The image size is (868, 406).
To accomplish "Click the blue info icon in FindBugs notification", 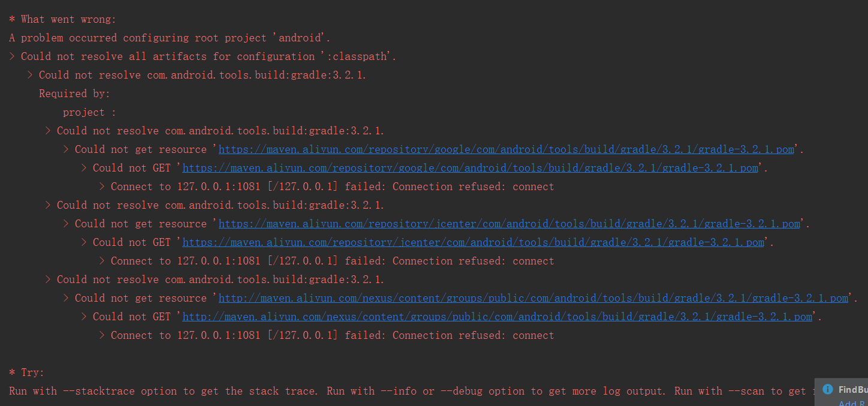I will pyautogui.click(x=828, y=389).
